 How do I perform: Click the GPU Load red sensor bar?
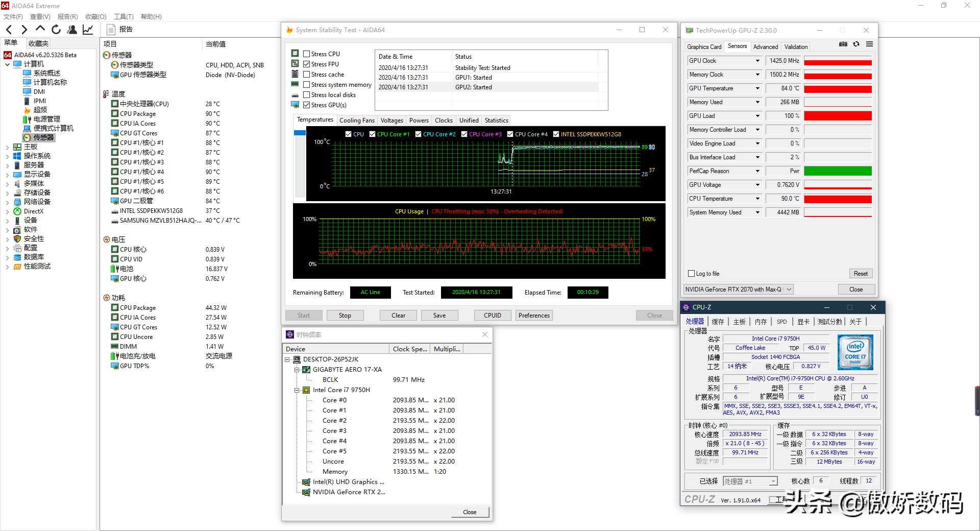tap(838, 116)
